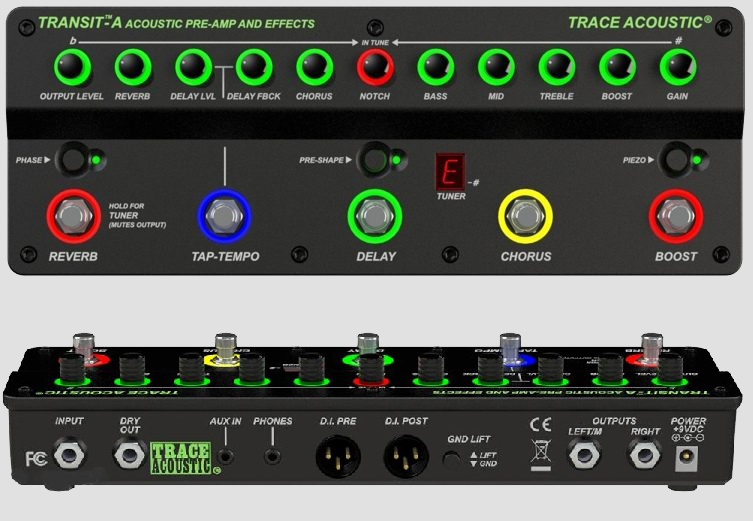Select the Bass EQ knob
The height and width of the screenshot is (521, 753).
tap(435, 68)
